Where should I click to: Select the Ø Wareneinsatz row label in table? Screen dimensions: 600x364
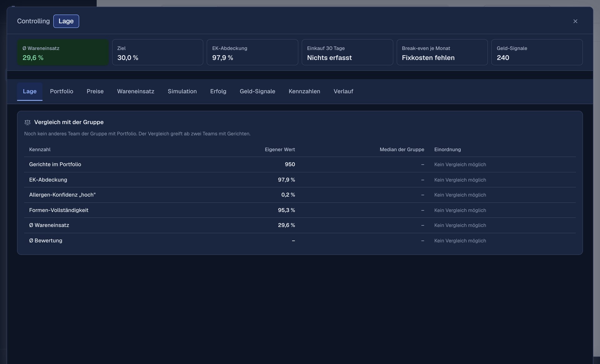pos(49,225)
